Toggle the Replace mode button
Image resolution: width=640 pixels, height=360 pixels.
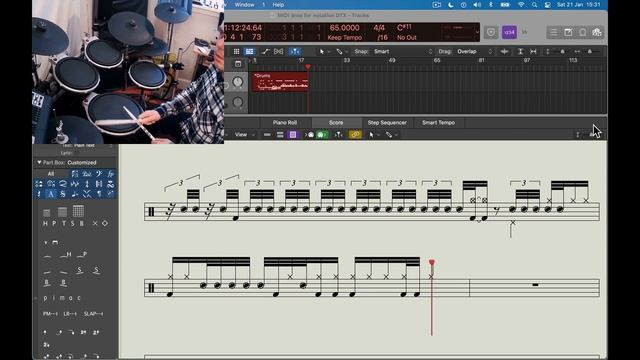(491, 32)
